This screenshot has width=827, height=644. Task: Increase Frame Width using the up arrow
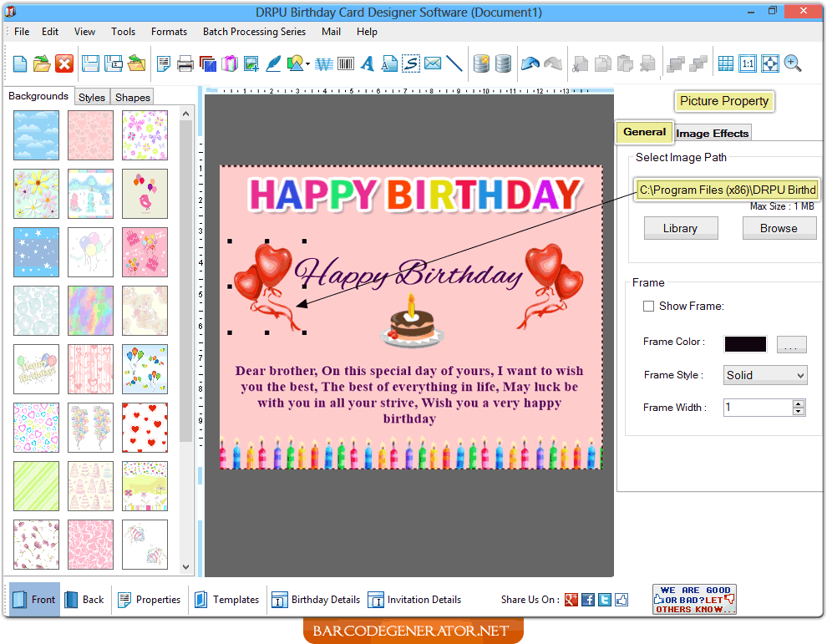799,403
